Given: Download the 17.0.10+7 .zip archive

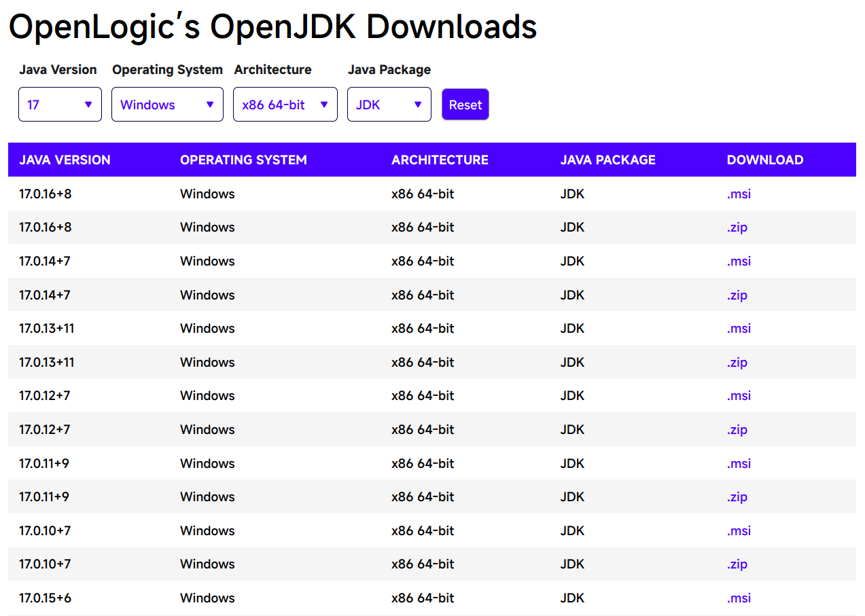Looking at the screenshot, I should tap(737, 564).
